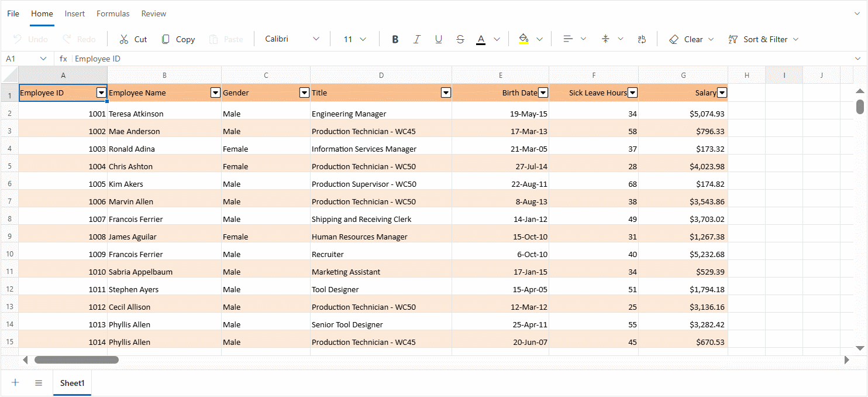Viewport: 868px width, 397px height.
Task: Expand the vertical align options arrow
Action: 621,39
